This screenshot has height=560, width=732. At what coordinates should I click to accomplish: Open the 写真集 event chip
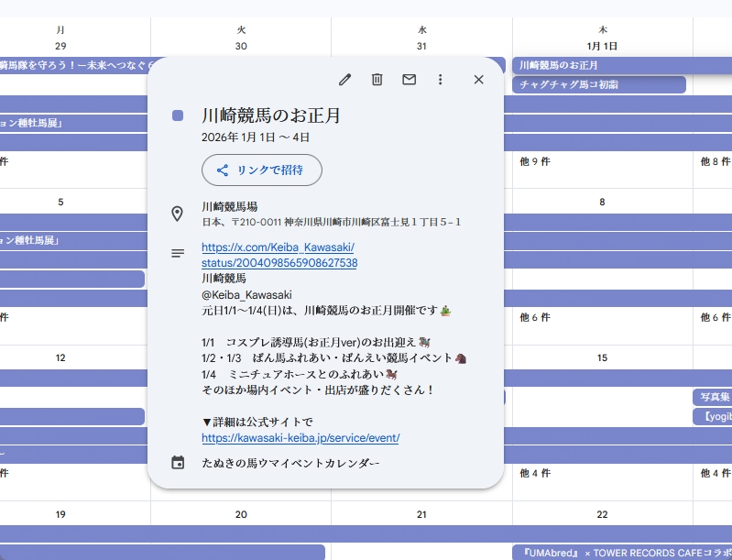pyautogui.click(x=711, y=397)
